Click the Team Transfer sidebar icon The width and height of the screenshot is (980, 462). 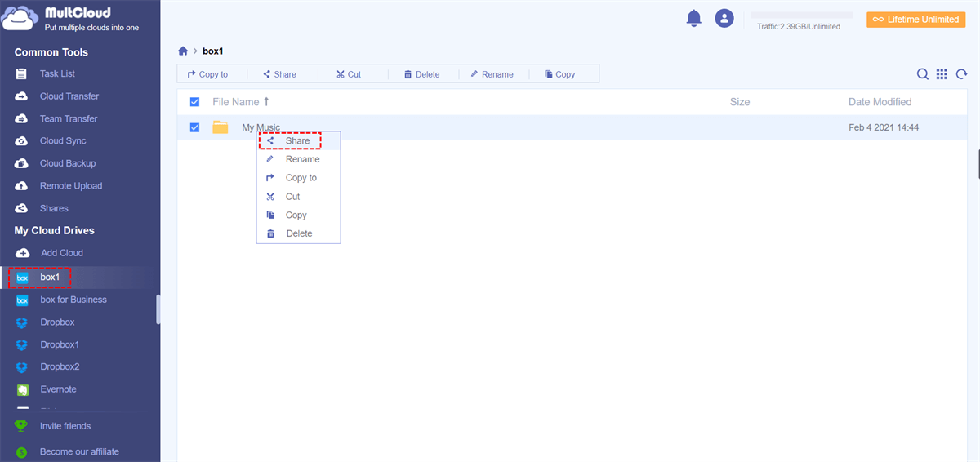coord(22,119)
